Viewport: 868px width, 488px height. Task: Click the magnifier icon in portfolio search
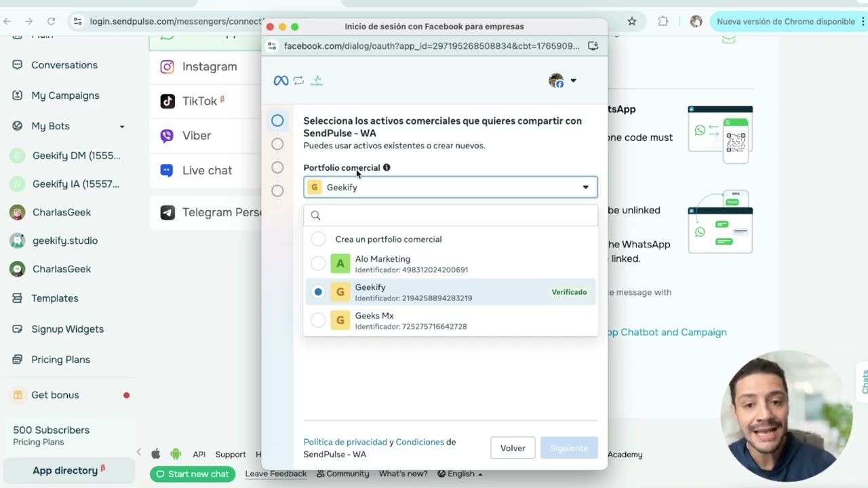315,216
